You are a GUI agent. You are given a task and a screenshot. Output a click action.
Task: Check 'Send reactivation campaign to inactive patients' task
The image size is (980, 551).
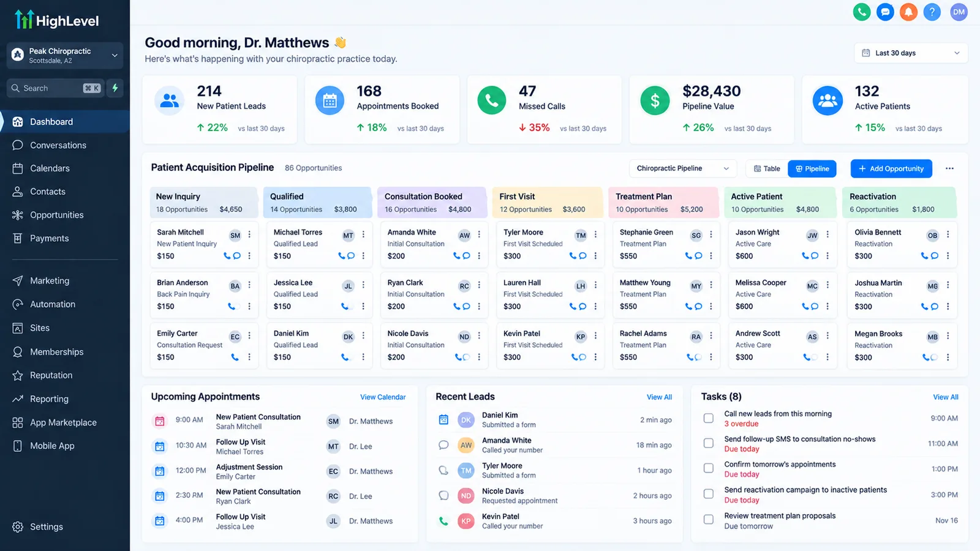coord(709,494)
